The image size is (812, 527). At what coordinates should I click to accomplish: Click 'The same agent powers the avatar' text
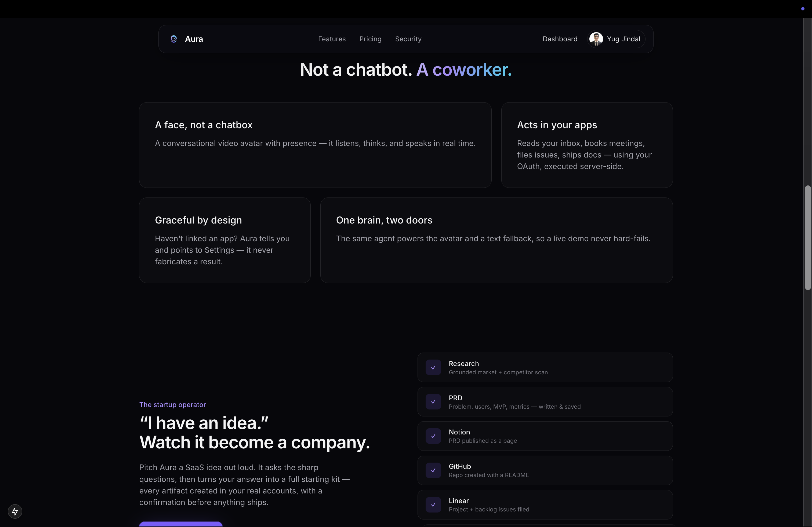[x=493, y=239]
